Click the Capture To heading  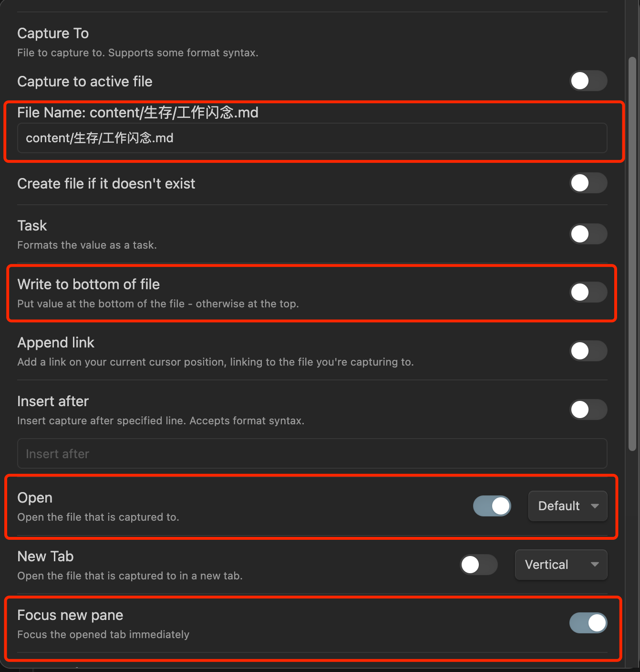(x=53, y=33)
